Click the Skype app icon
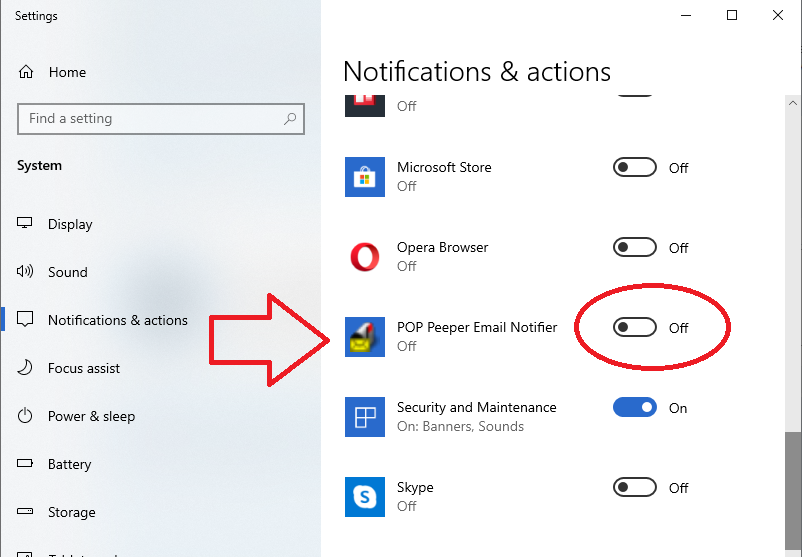 click(365, 497)
